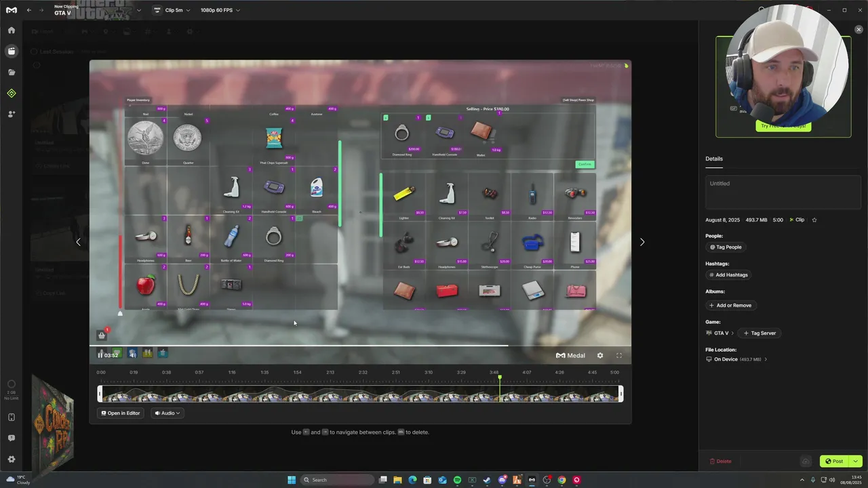Click the green playhead marker on timeline
The height and width of the screenshot is (488, 868).
[x=500, y=378]
